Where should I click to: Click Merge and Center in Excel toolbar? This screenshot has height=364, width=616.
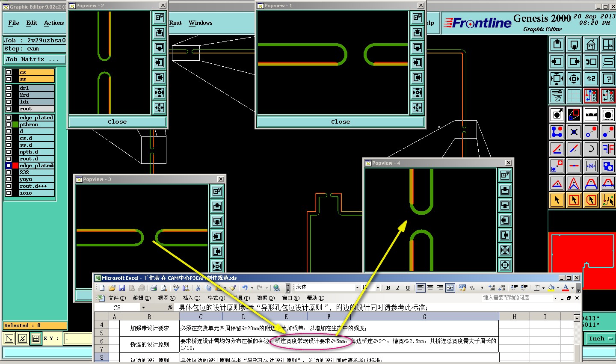click(x=450, y=288)
